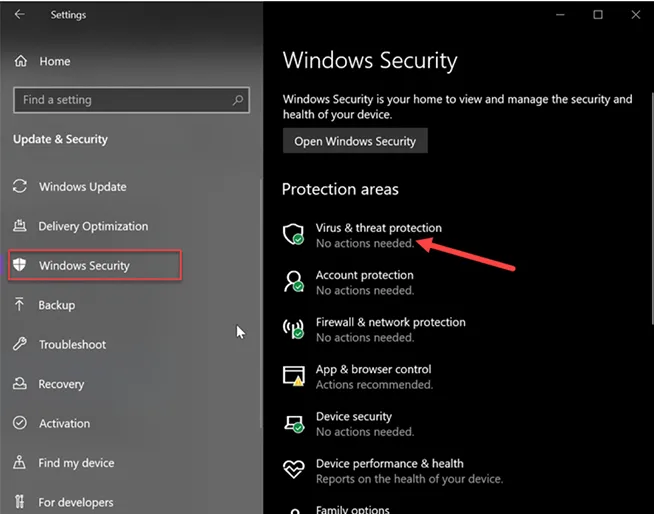Click the back arrow in Settings
The image size is (654, 514).
pyautogui.click(x=20, y=15)
